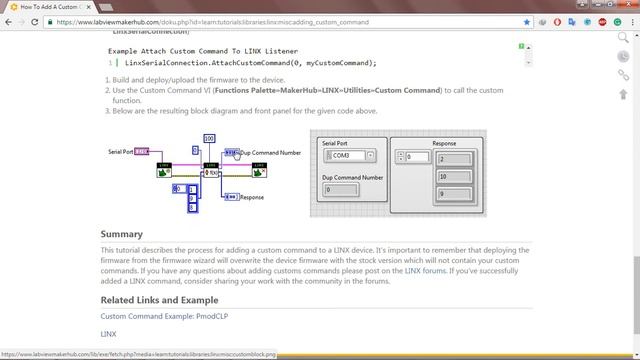Follow the LINX forums link

pos(425,271)
